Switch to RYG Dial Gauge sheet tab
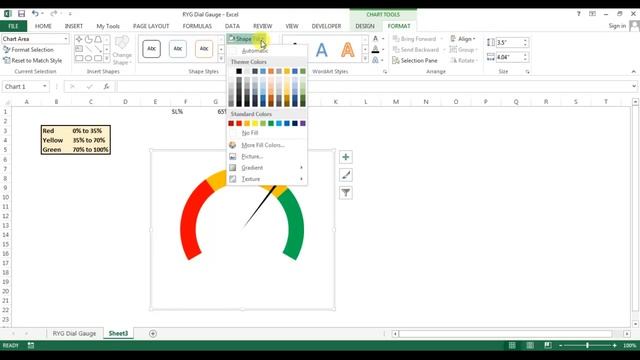This screenshot has width=640, height=360. [74, 333]
